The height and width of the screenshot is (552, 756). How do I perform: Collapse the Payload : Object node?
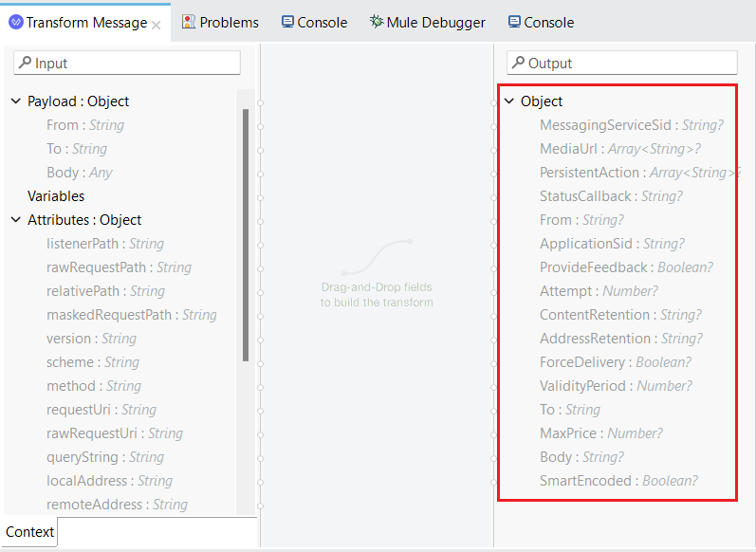click(16, 101)
